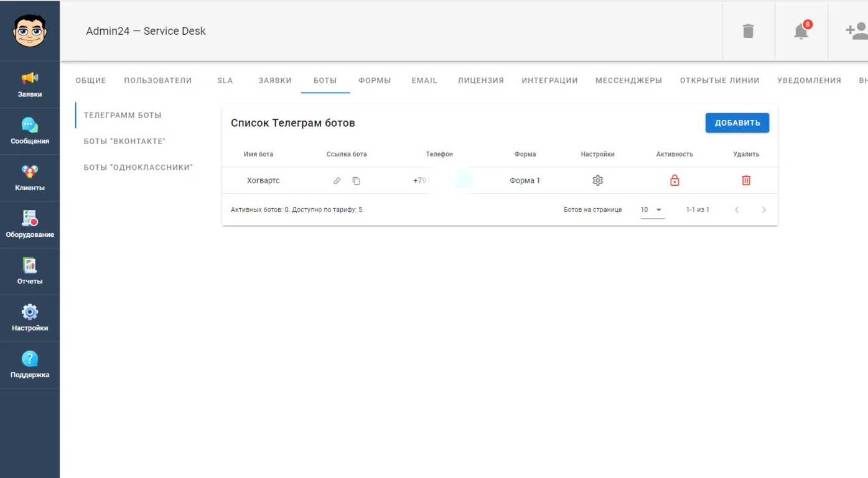Select БОТЫ "ОДНОКЛАССНИКИ" in side menu

(x=139, y=168)
